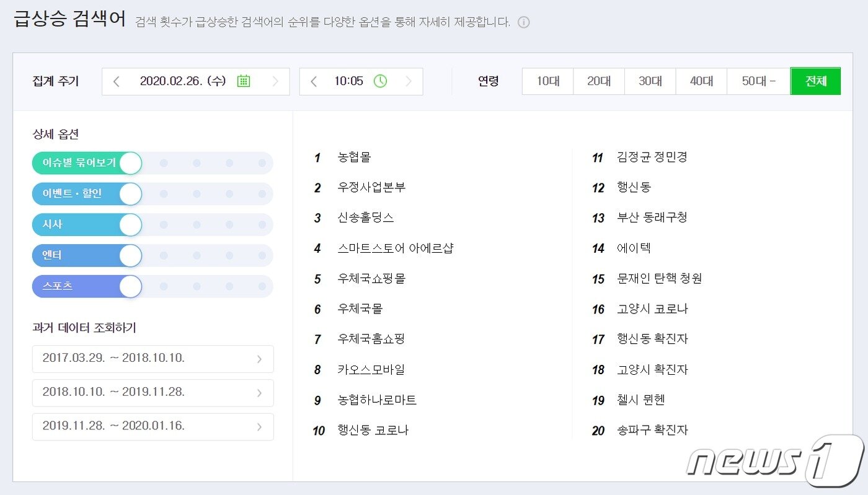Image resolution: width=868 pixels, height=495 pixels.
Task: Go to the previous date with the left arrow
Action: tap(116, 81)
